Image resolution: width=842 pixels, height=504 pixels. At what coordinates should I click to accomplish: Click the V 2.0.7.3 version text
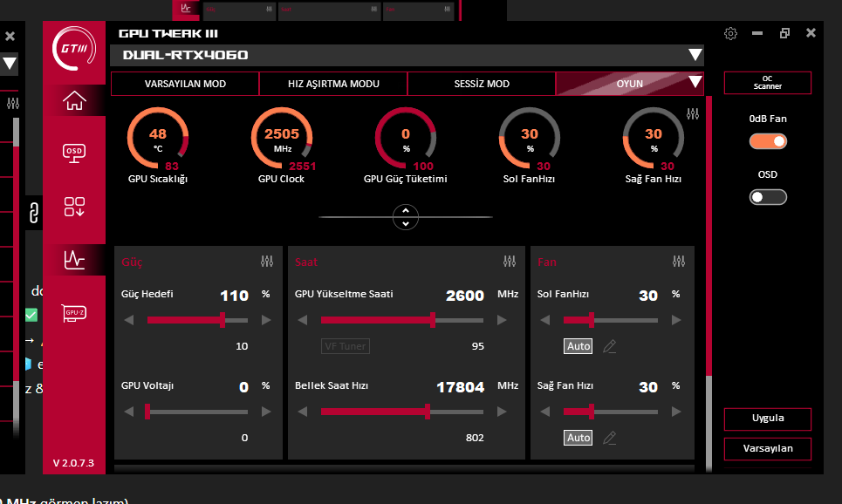click(73, 463)
